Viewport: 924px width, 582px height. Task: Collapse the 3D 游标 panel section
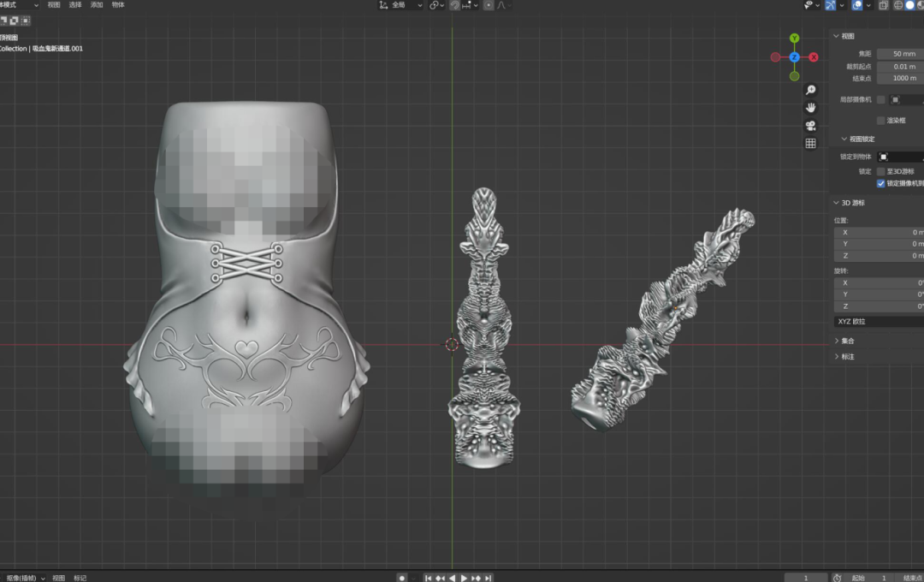852,203
